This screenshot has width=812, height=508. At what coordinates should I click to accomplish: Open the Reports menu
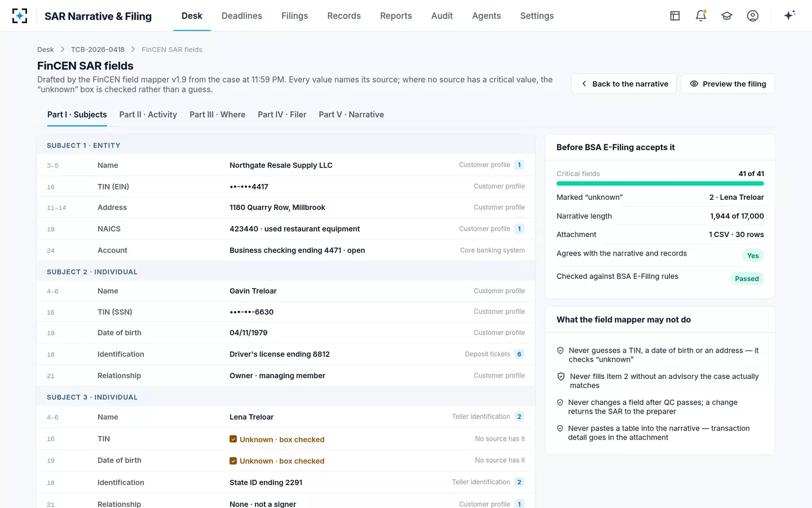point(396,16)
